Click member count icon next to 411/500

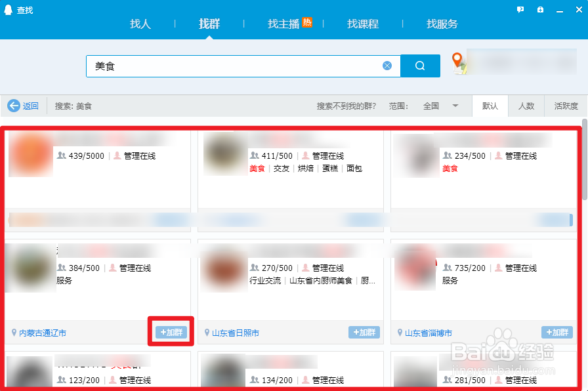(x=255, y=155)
